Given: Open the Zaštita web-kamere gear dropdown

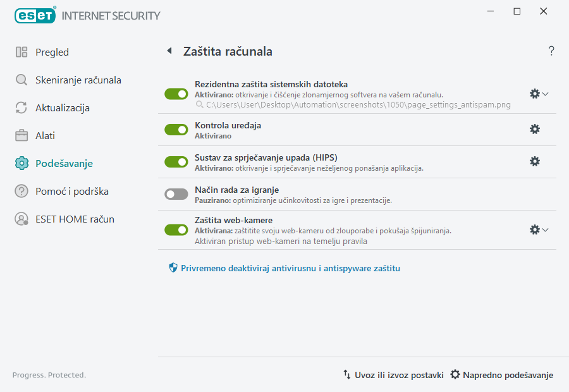Looking at the screenshot, I should [545, 230].
